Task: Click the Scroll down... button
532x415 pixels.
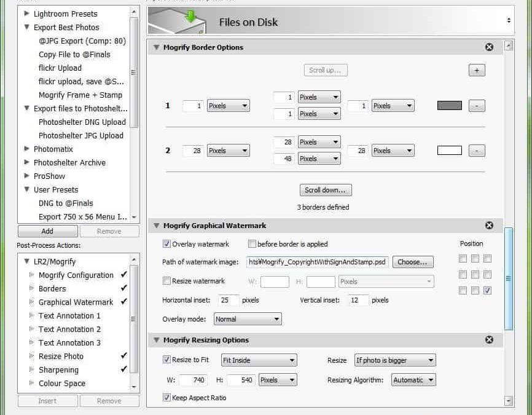Action: (x=326, y=190)
